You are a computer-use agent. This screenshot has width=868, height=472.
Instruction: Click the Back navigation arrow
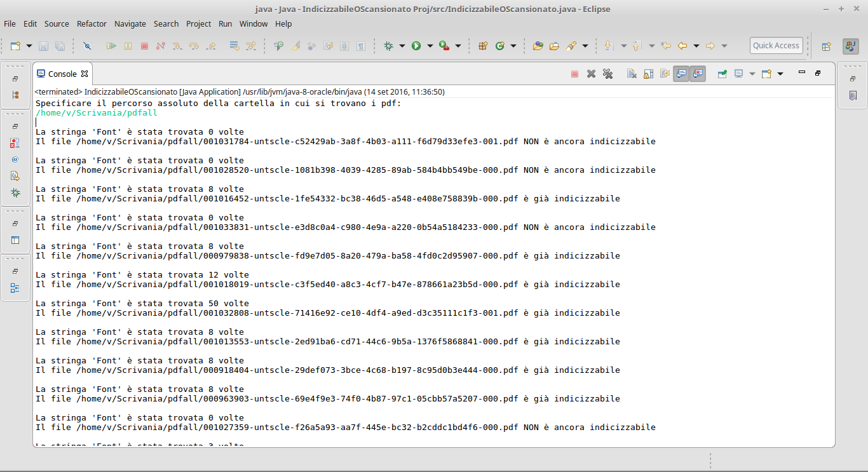coord(682,46)
